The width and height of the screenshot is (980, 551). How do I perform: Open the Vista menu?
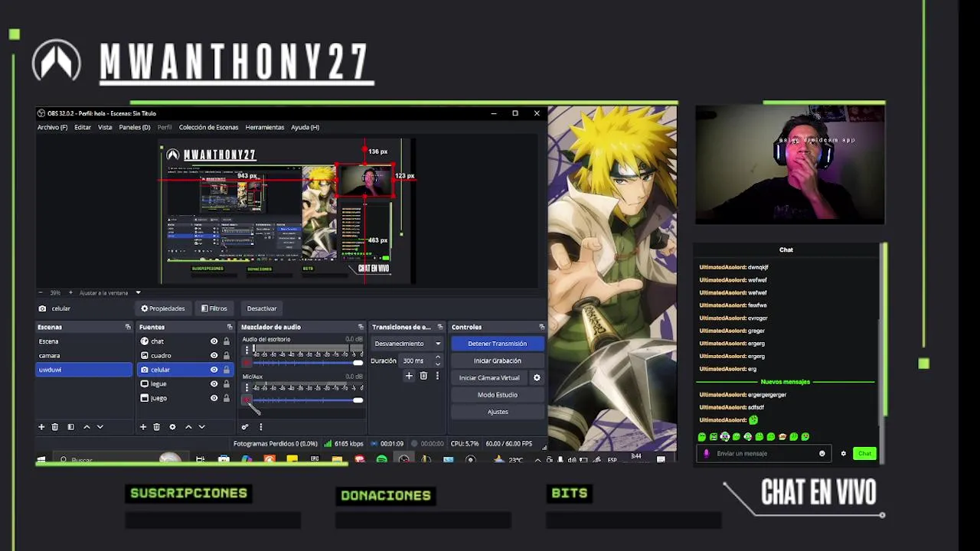click(x=105, y=127)
